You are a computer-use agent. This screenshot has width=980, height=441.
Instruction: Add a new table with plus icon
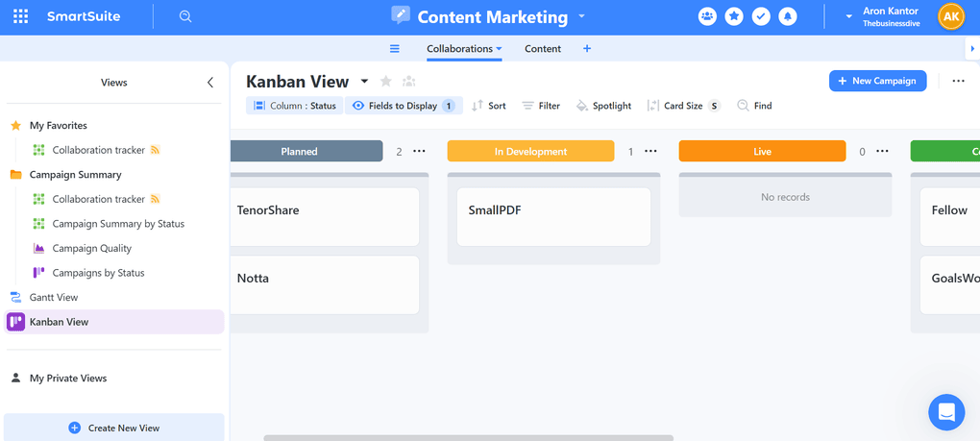(x=587, y=49)
